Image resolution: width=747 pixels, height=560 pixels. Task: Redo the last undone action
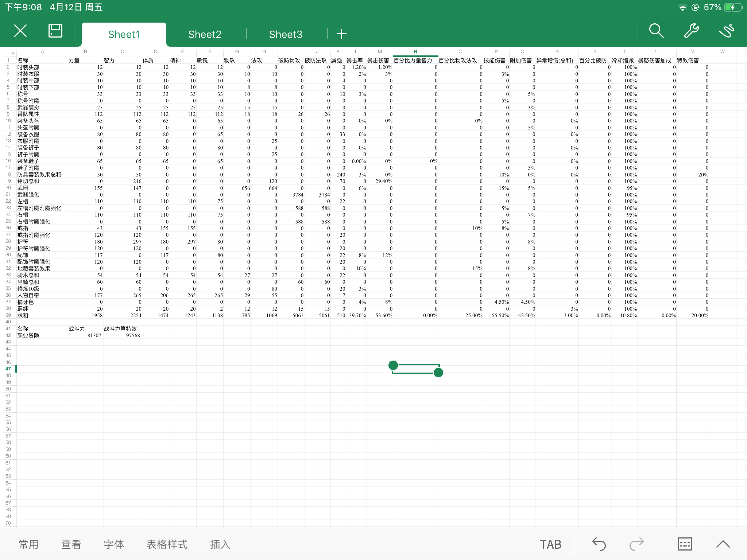(636, 544)
